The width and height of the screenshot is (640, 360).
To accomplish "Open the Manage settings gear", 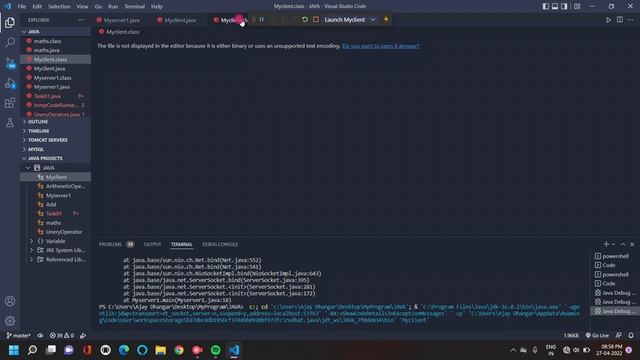I will (x=10, y=321).
